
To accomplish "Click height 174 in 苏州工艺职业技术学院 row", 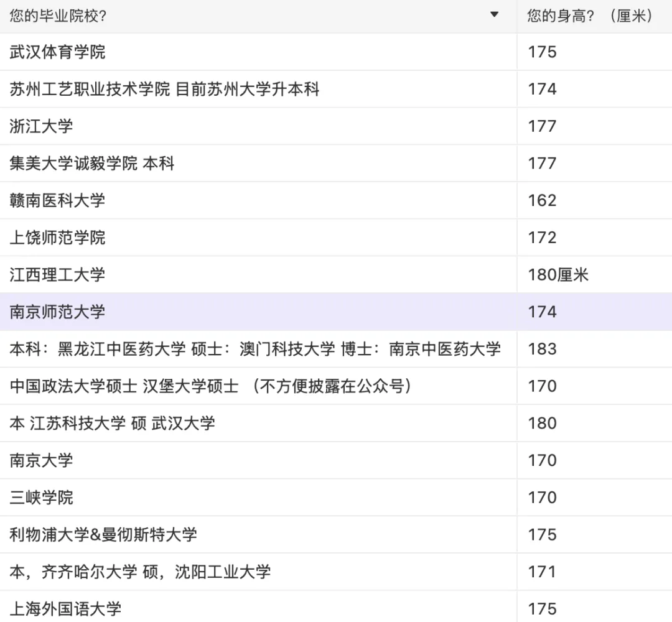I will (x=594, y=89).
